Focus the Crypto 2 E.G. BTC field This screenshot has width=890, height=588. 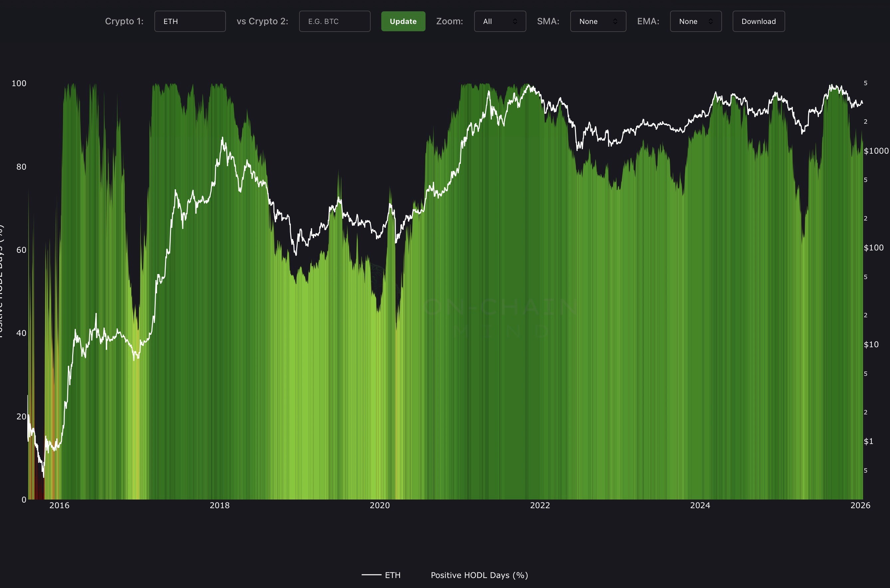pos(335,21)
